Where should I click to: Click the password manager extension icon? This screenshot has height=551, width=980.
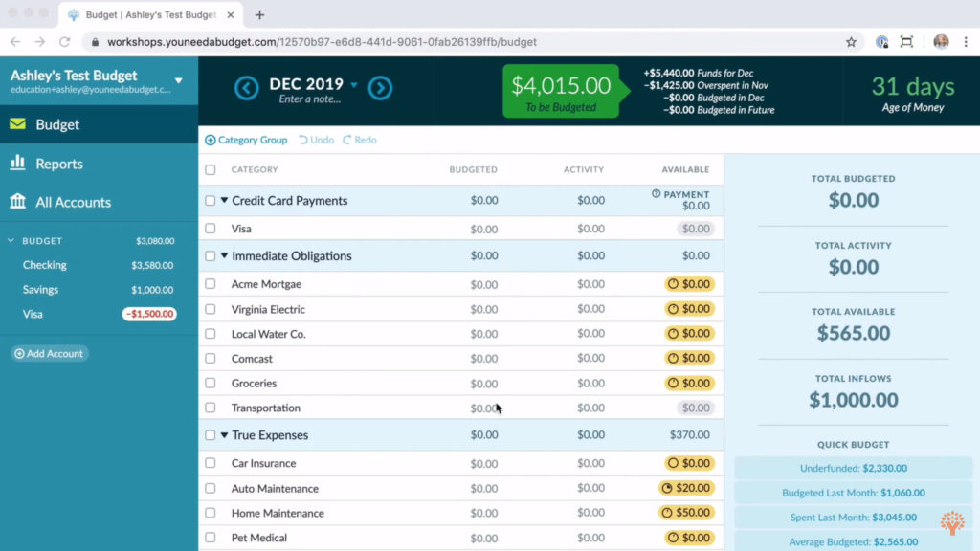[881, 42]
